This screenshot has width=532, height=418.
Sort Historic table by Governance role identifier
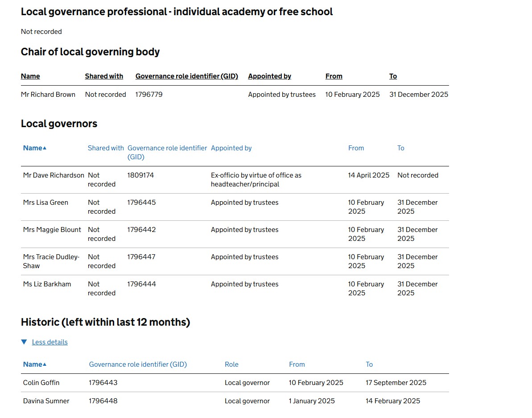(x=138, y=364)
